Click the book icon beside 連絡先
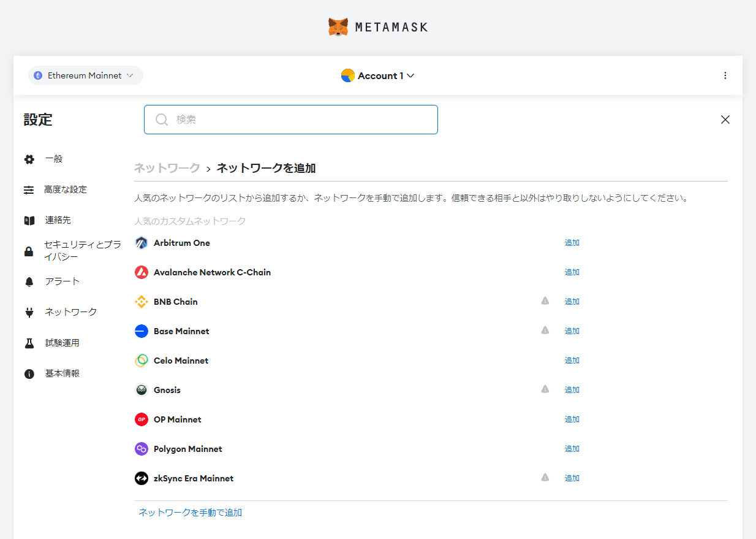 (29, 221)
